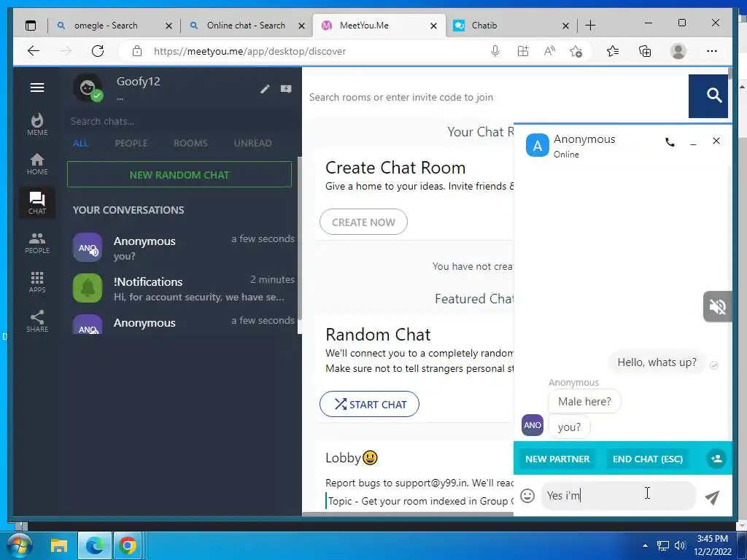
Task: Click the taskbar volume icon
Action: point(679,545)
